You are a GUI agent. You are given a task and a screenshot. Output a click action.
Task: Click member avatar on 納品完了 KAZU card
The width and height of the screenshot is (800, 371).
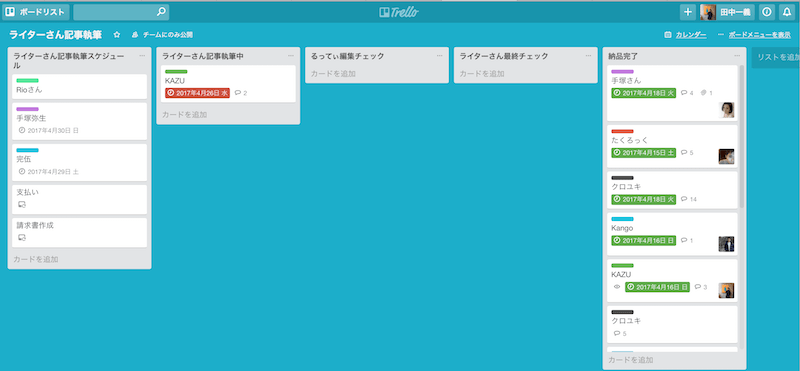(x=727, y=291)
